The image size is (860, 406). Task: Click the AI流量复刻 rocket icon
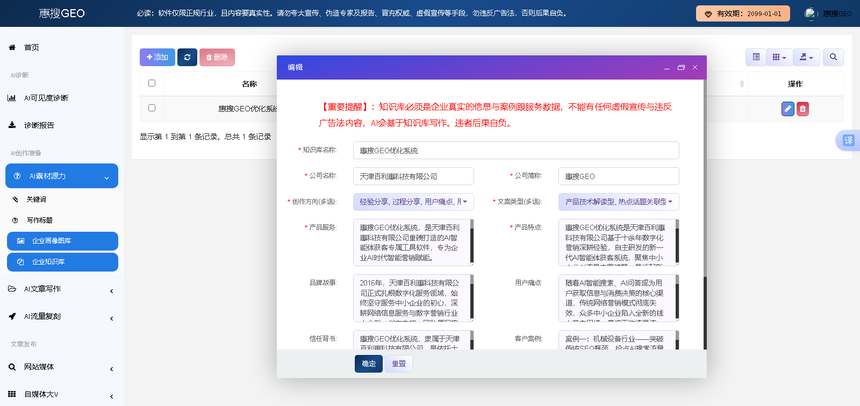click(12, 317)
